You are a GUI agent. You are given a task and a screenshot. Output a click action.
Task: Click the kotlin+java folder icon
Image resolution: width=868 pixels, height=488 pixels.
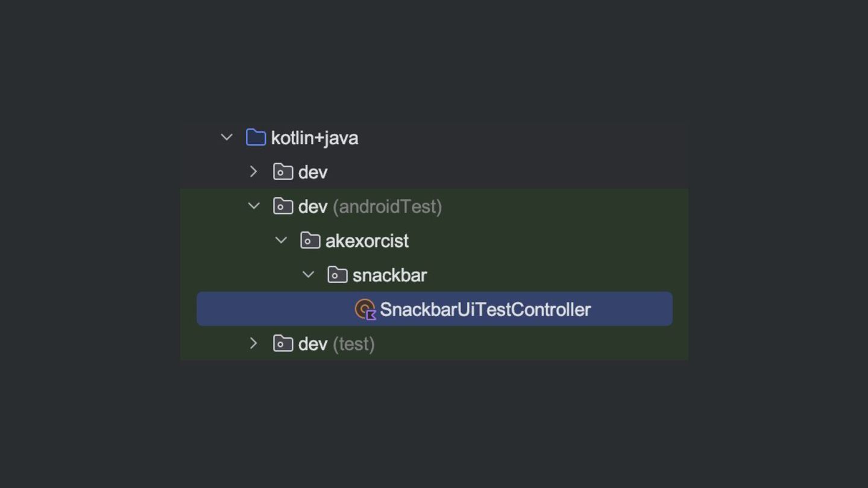click(x=256, y=137)
